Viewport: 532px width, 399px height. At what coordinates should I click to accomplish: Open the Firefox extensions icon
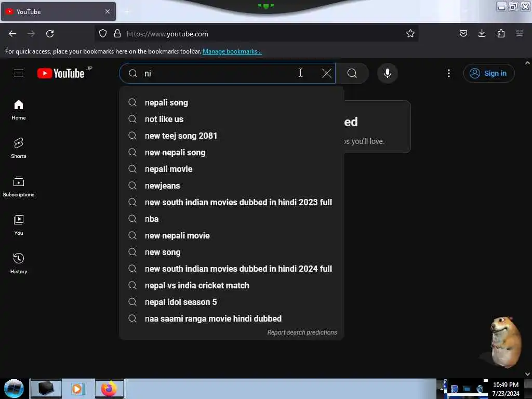(x=501, y=33)
